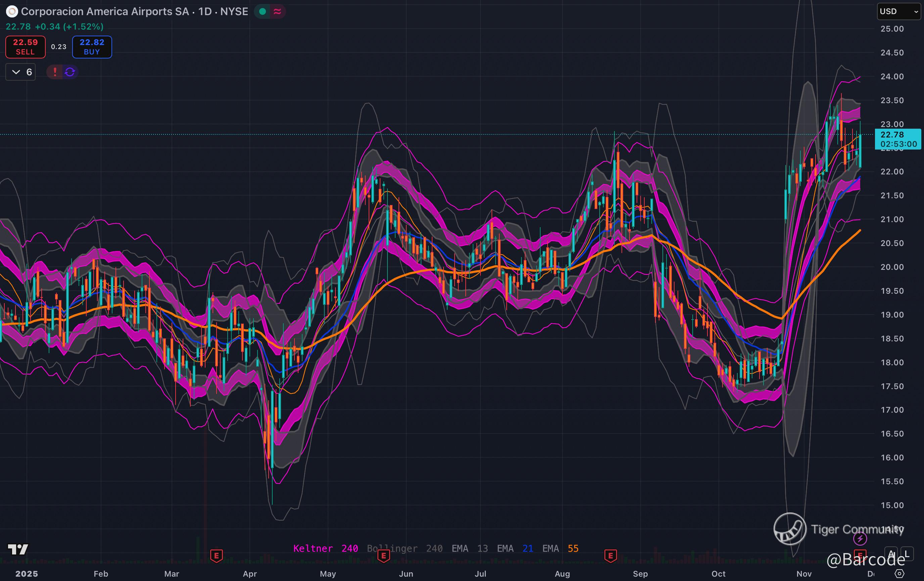Click the purple refresh cycle icon

click(70, 72)
